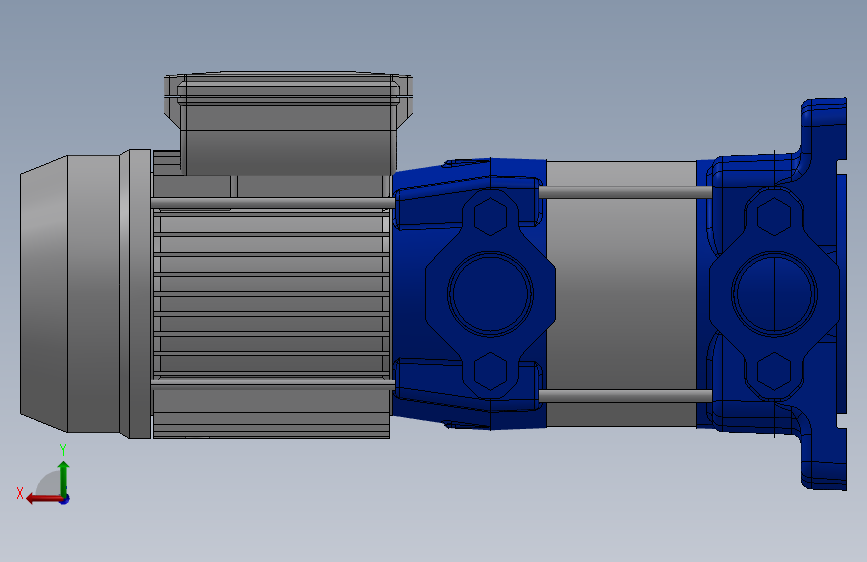867x562 pixels.
Task: Select upper hex bolt on left oval flange
Action: pyautogui.click(x=490, y=216)
